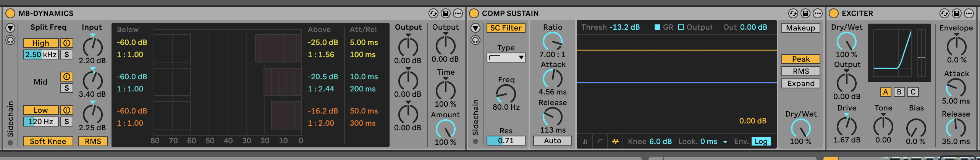Click the compressor Dry/Wet knob
This screenshot has height=160, width=980.
tap(801, 128)
